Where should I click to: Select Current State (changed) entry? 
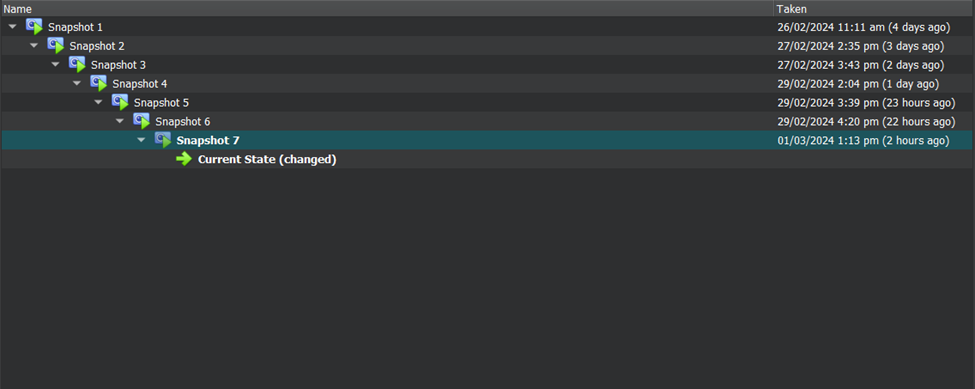coord(267,160)
